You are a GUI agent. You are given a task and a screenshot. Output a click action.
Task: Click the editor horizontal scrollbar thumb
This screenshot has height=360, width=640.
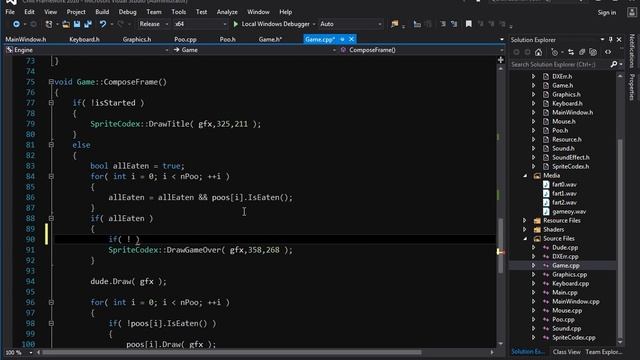pos(232,352)
